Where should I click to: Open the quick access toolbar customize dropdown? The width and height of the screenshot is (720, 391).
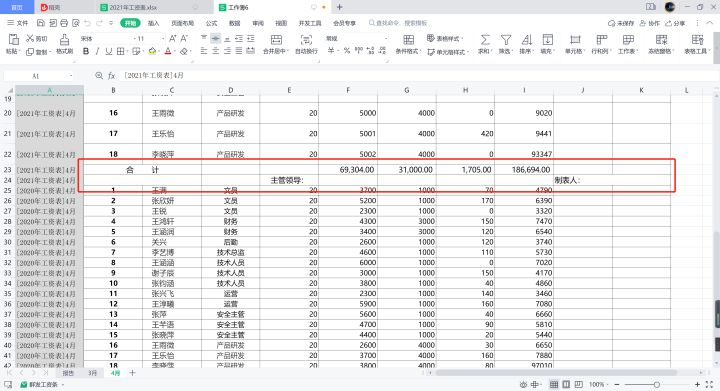pos(111,23)
